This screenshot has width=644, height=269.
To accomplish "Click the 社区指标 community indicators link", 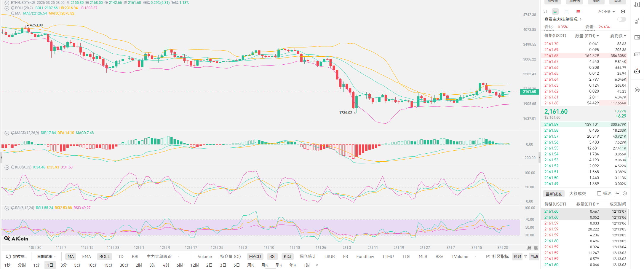I will pos(500,257).
